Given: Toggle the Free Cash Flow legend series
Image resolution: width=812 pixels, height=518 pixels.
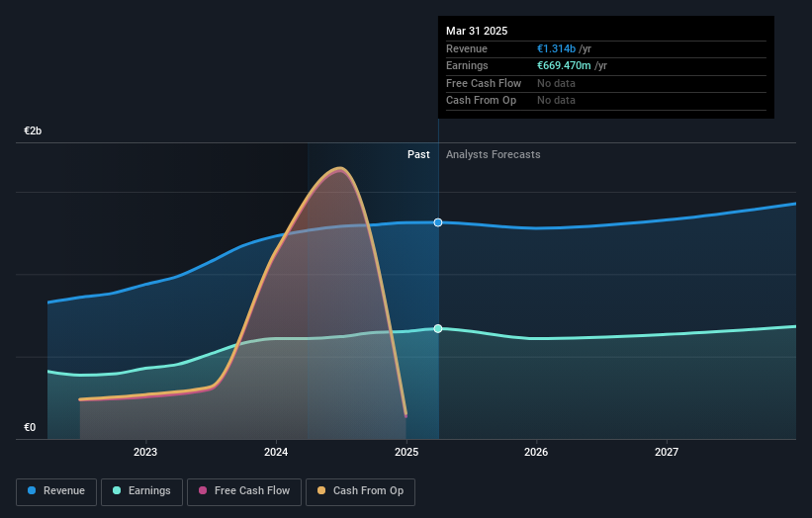Looking at the screenshot, I should (244, 491).
